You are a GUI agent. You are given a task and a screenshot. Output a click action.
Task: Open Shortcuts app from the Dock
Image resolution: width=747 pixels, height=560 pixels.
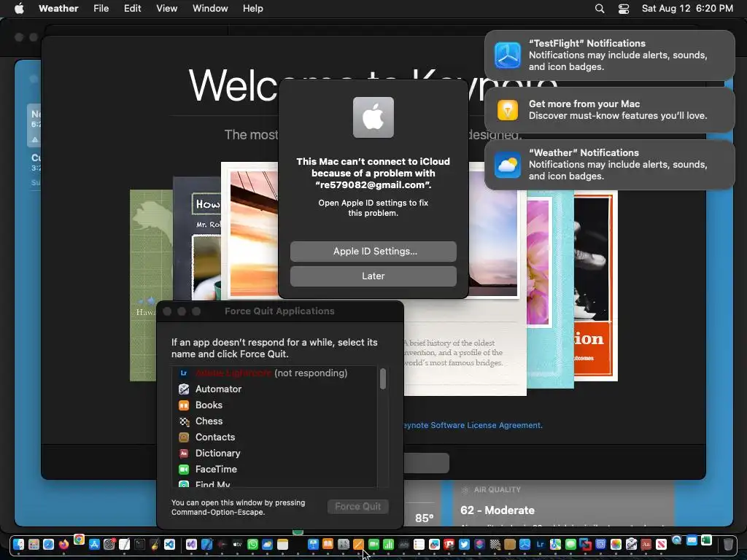479,544
